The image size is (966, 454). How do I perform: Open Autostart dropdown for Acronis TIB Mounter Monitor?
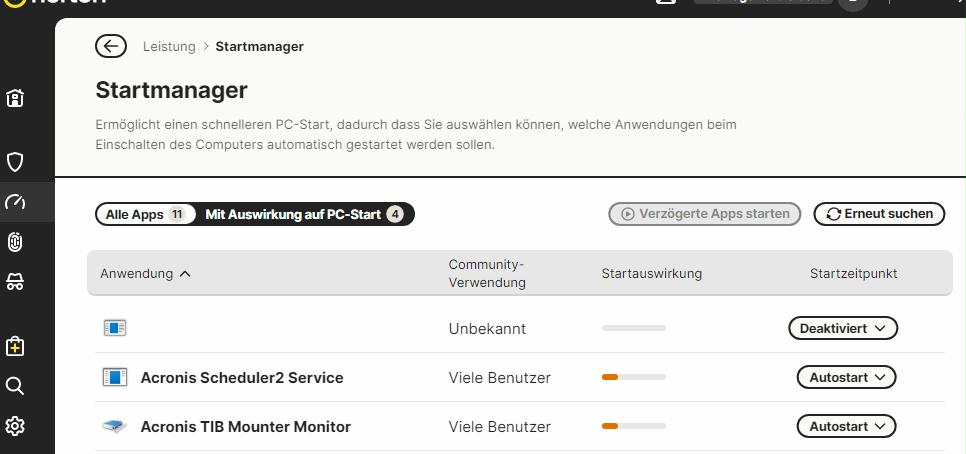[x=846, y=426]
